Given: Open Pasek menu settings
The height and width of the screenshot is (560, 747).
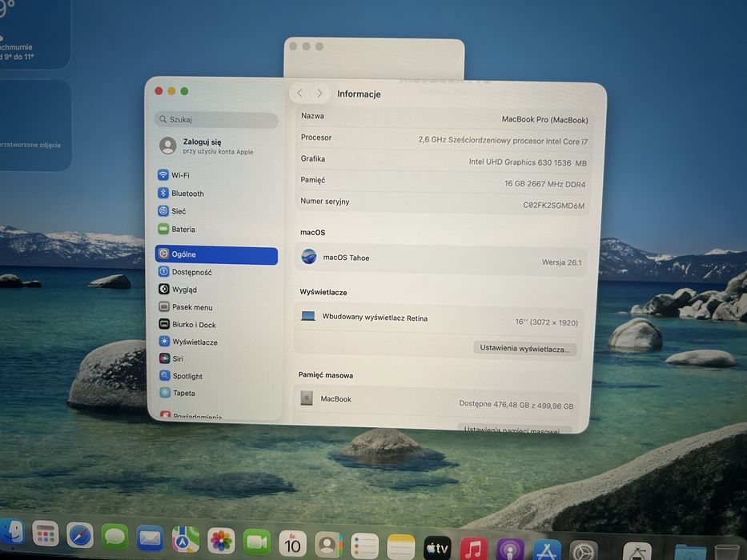Looking at the screenshot, I should tap(186, 307).
